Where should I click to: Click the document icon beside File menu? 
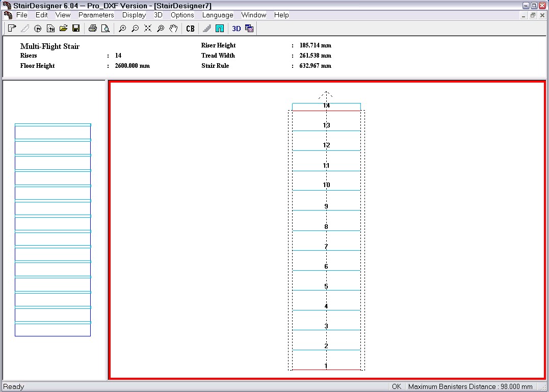[8, 15]
